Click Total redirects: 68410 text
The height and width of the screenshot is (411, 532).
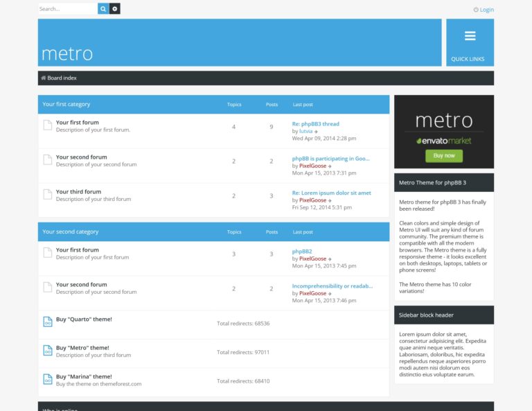[x=243, y=381]
